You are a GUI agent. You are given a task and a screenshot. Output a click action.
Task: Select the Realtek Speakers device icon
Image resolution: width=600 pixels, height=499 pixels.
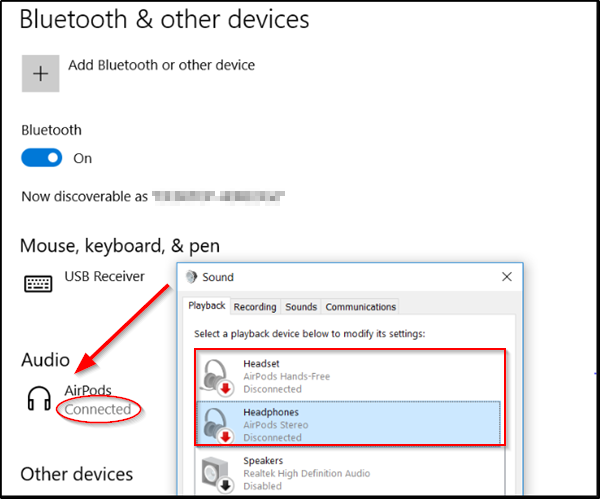point(216,472)
